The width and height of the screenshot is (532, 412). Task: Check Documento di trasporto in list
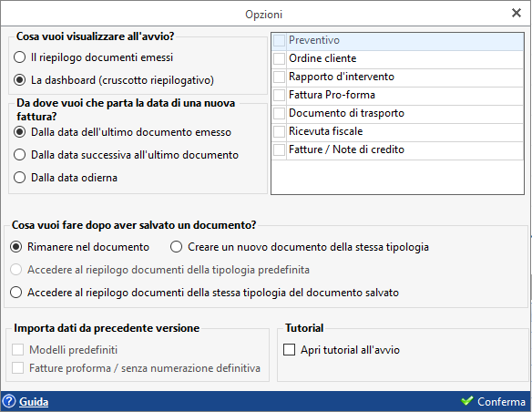click(x=279, y=113)
